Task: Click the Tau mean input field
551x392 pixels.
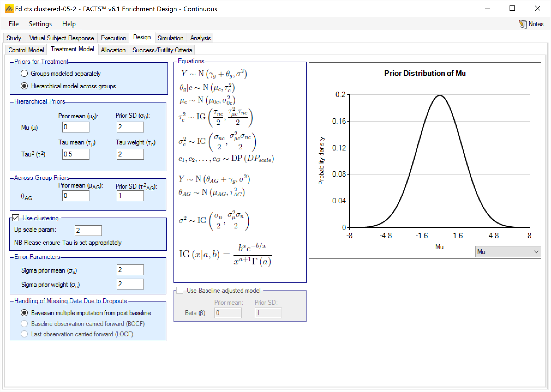Action: (x=76, y=154)
